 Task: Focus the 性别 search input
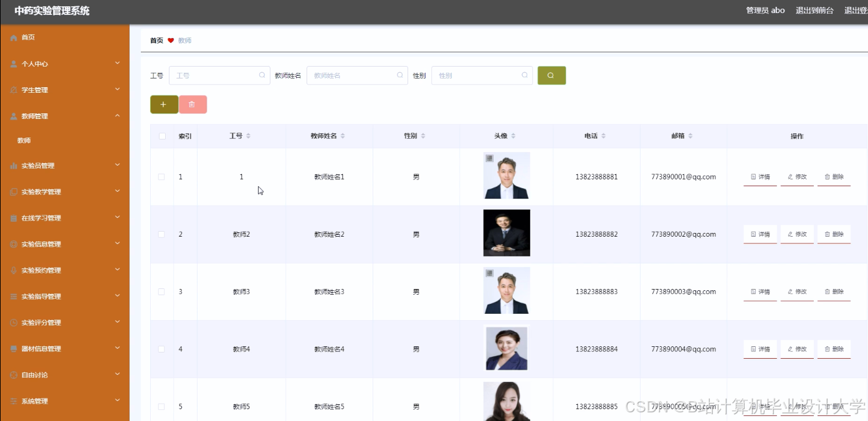click(482, 75)
